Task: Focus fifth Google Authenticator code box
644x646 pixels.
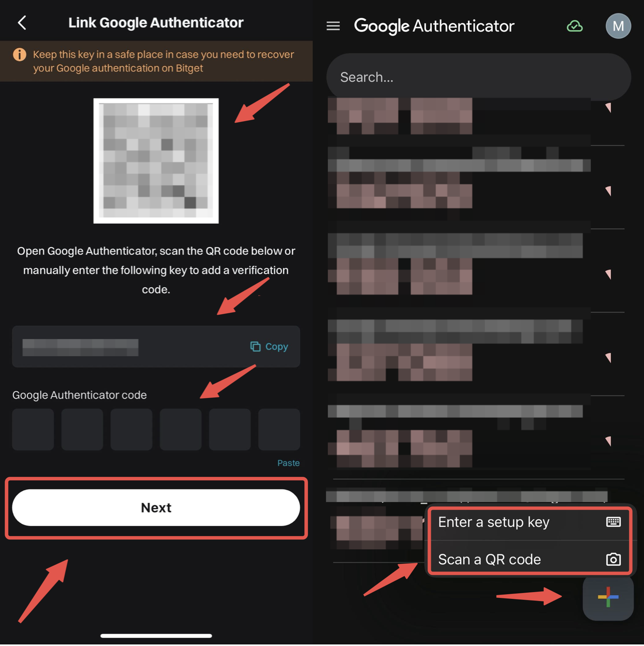Action: pos(230,429)
